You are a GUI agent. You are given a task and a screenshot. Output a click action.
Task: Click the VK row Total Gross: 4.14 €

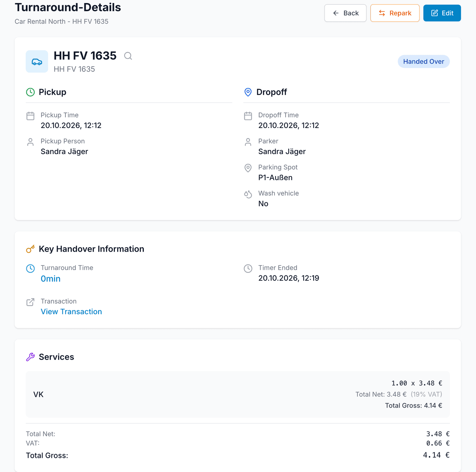tap(414, 405)
